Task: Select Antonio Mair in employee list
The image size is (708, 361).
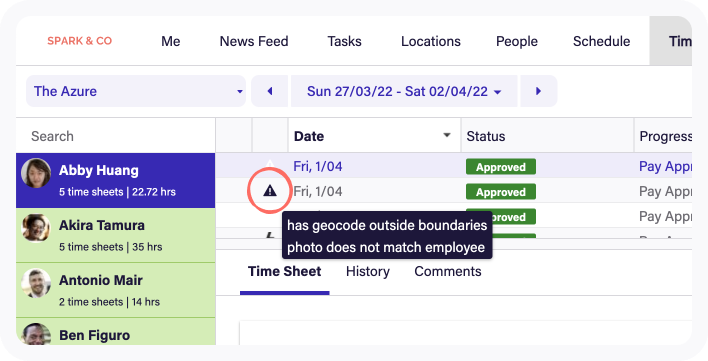Action: 116,290
